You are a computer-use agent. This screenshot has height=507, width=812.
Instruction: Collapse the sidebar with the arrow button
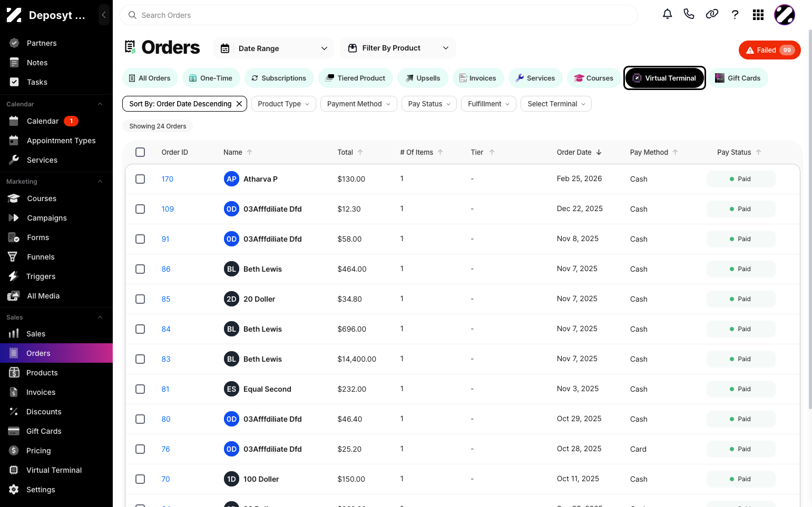pos(104,15)
